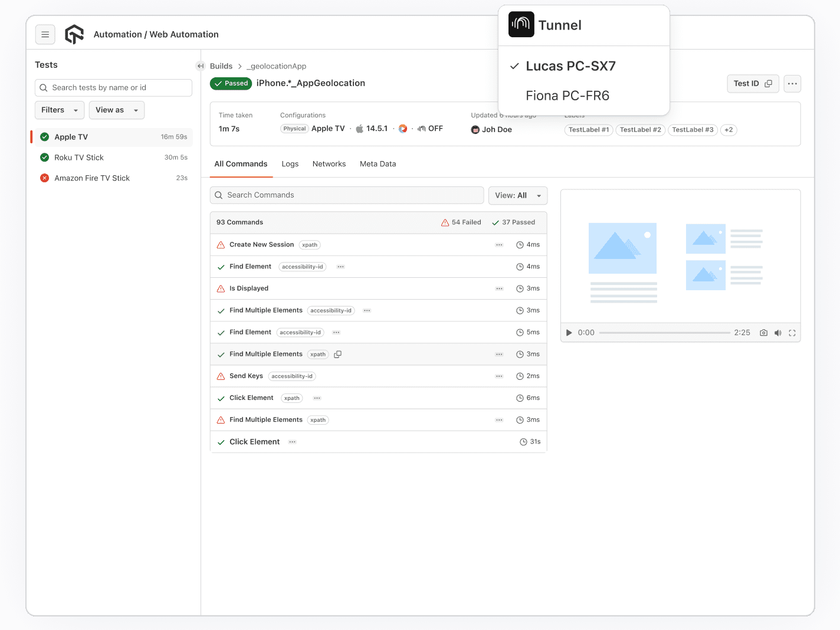Expand video player to fullscreen
The image size is (840, 630).
point(792,332)
